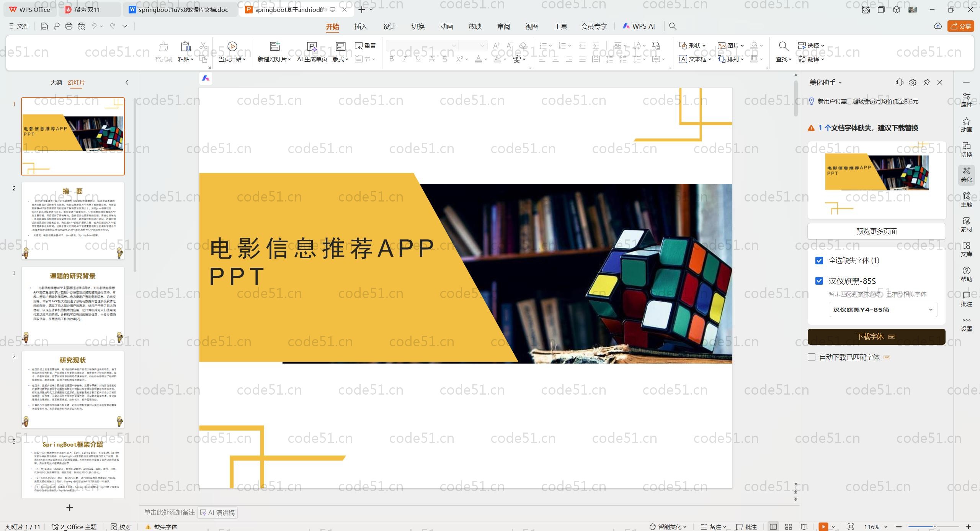Screen dimensions: 980x531
Task: Switch to slide sorter grid view icon
Action: [x=789, y=527]
